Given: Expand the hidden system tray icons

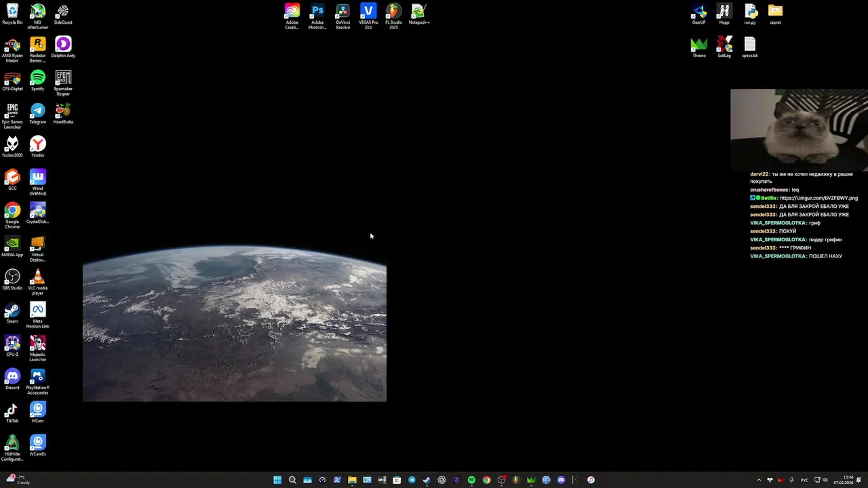Looking at the screenshot, I should pyautogui.click(x=759, y=480).
